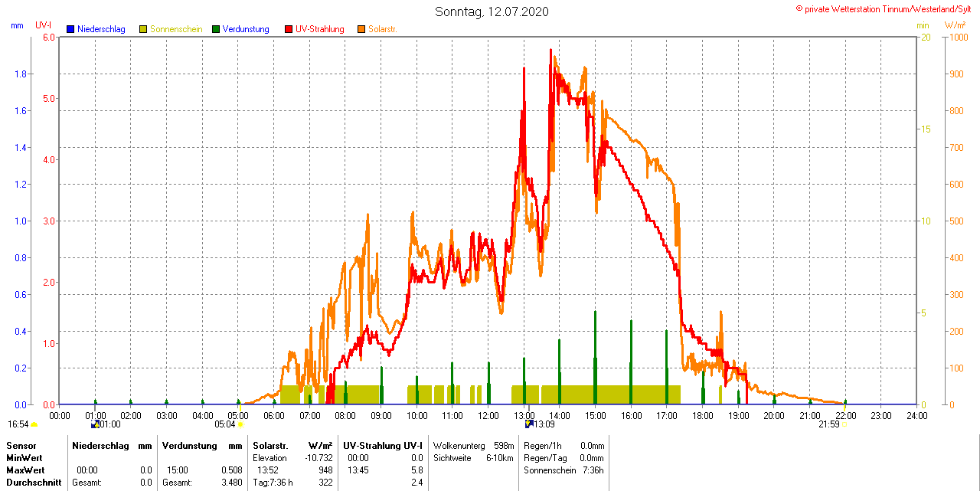Screen dimensions: 980x491
Task: Click the 24:00 time axis label
Action: tap(916, 416)
